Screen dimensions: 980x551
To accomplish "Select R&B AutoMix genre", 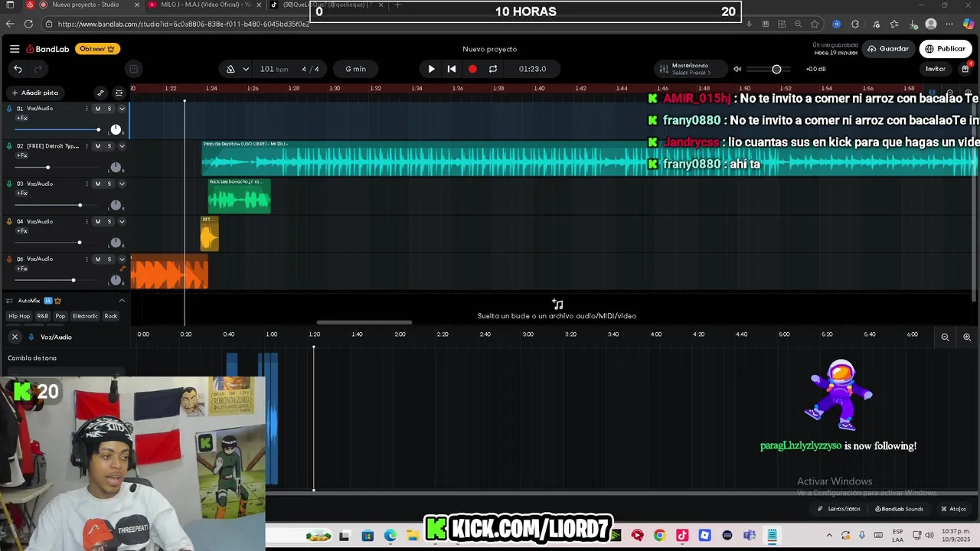I will 43,316.
